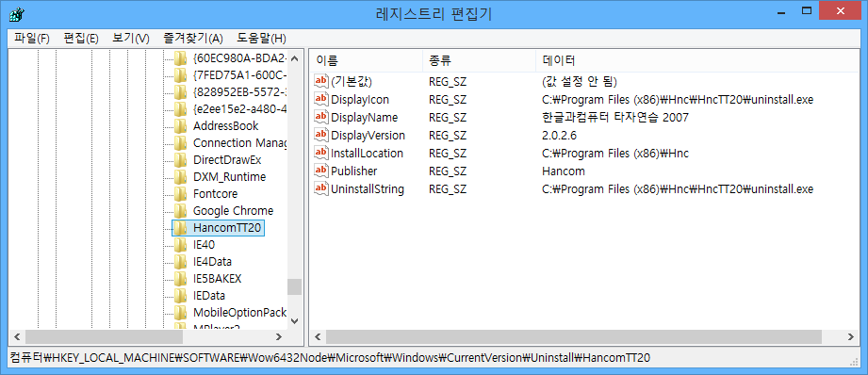
Task: Open the 보기(V) menu
Action: [x=131, y=39]
